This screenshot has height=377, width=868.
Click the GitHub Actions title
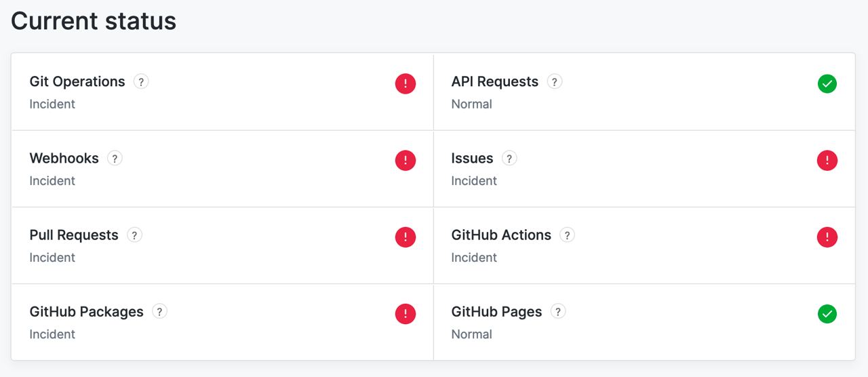(x=501, y=235)
